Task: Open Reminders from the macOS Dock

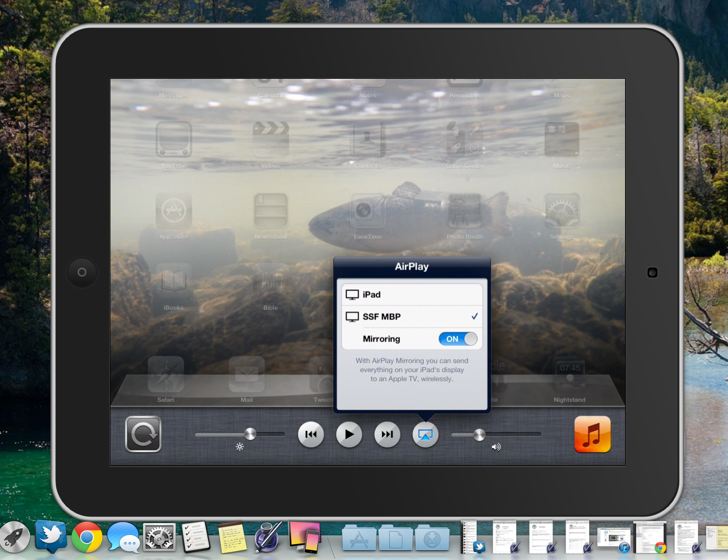Action: pyautogui.click(x=196, y=537)
